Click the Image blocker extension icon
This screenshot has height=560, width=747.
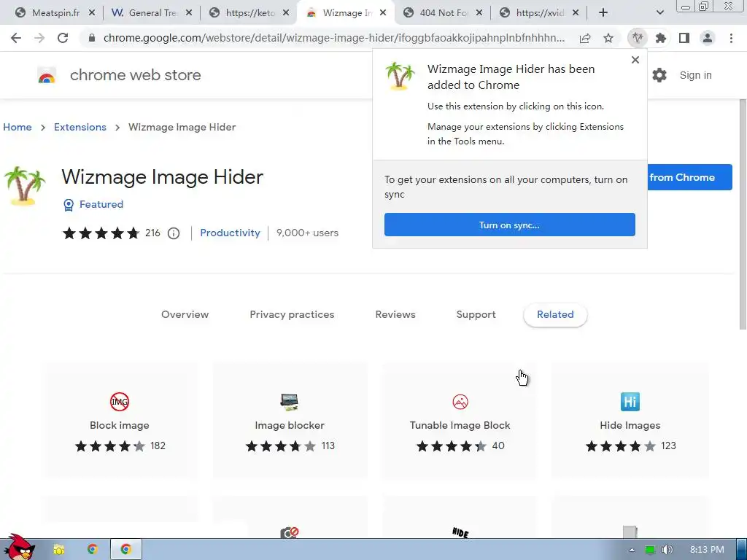click(289, 402)
